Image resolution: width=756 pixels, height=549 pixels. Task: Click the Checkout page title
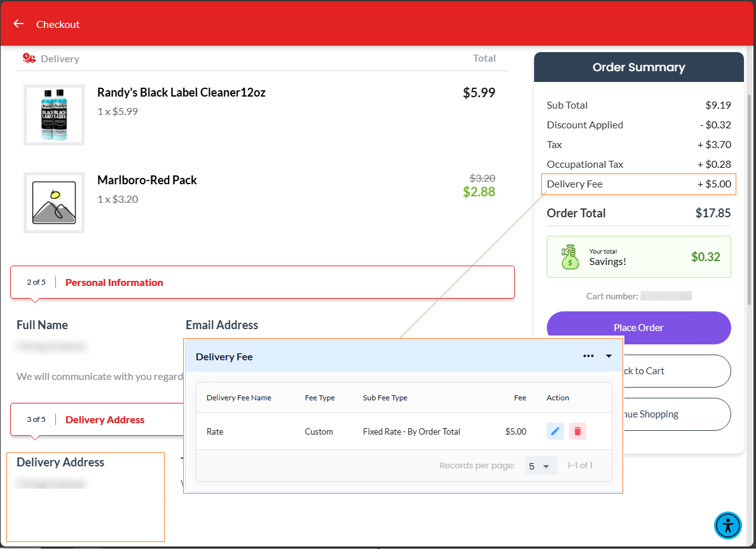click(58, 25)
